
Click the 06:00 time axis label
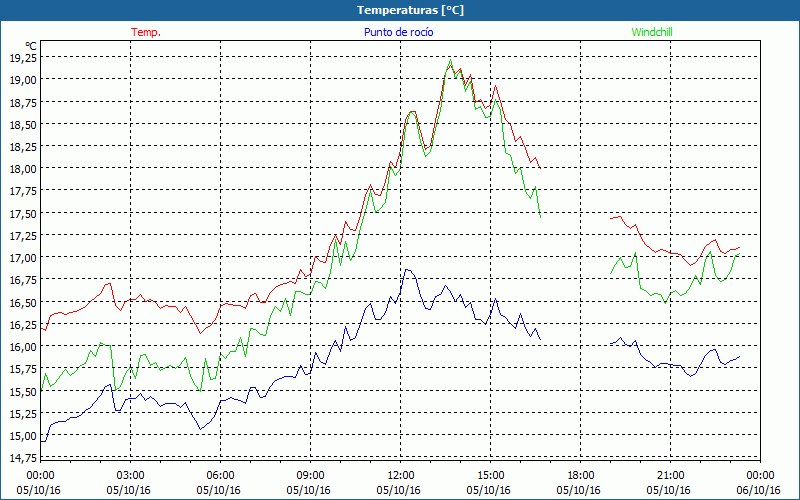point(220,476)
